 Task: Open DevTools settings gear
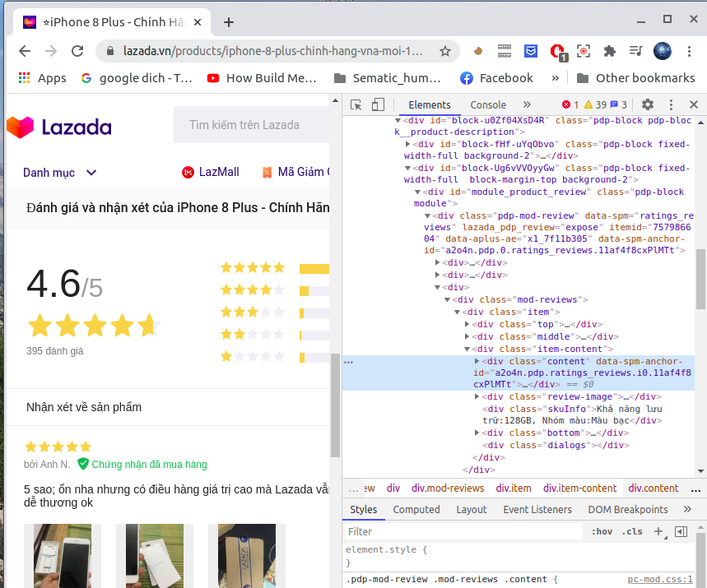(x=648, y=104)
